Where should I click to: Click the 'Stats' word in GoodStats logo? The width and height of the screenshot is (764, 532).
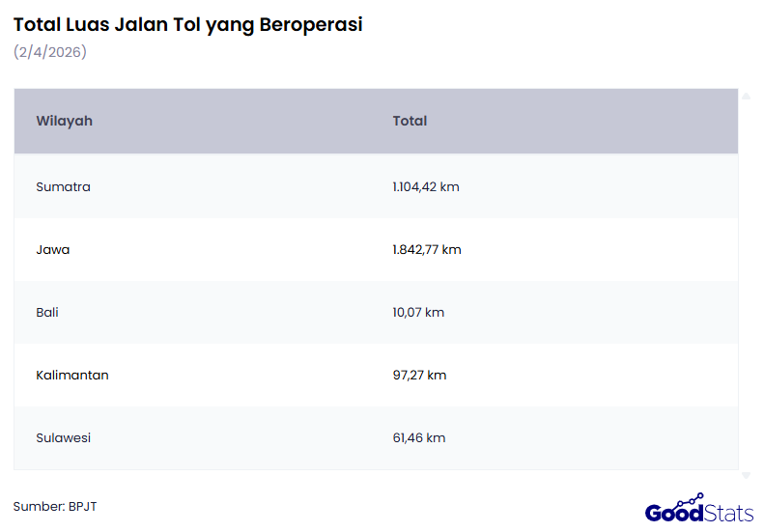(x=729, y=512)
